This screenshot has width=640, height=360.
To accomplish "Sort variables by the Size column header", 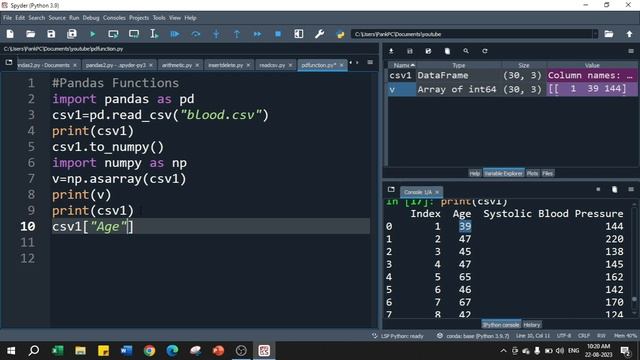I will tap(524, 65).
